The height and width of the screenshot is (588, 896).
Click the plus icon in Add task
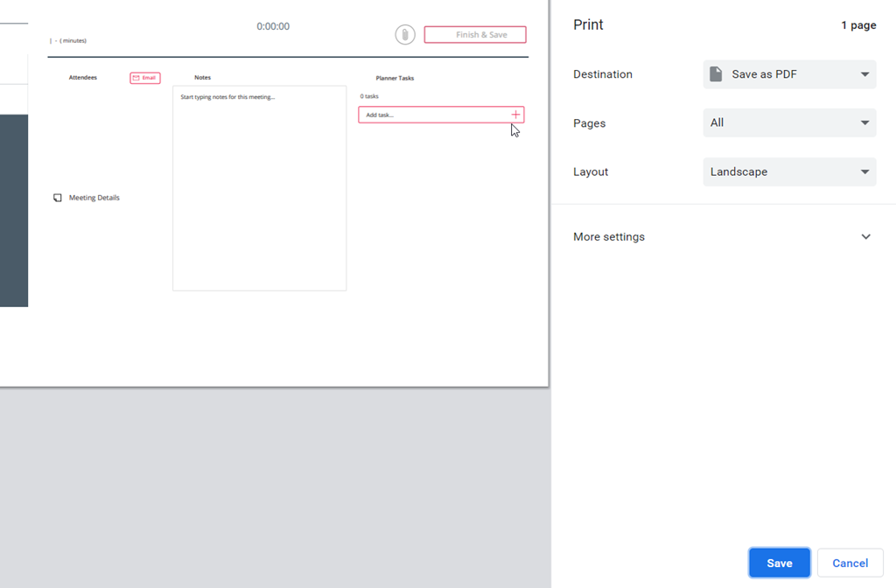click(x=515, y=115)
